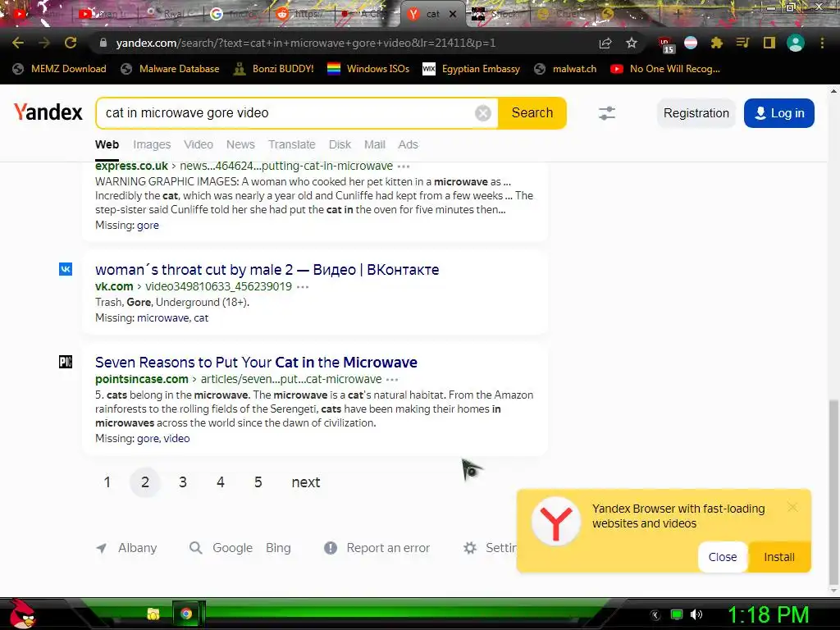The width and height of the screenshot is (840, 630).
Task: Click the page vertical scrollbar thumb
Action: [x=833, y=493]
